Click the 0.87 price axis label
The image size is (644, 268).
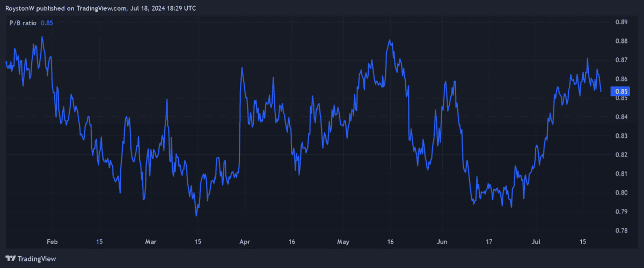pos(621,60)
